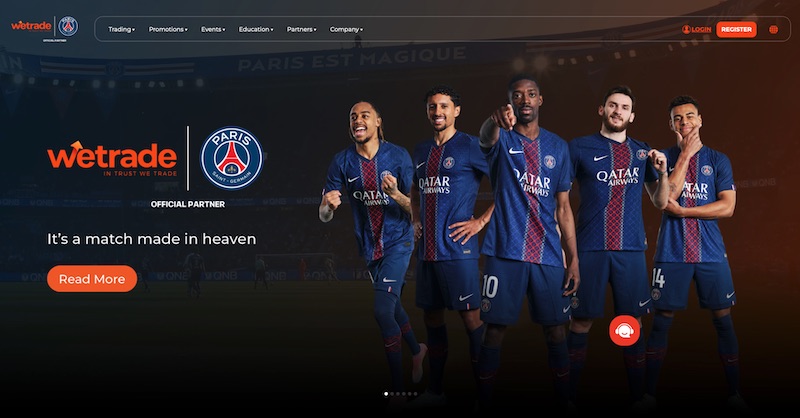
Task: Click the user icon beside LOGIN
Action: (x=686, y=30)
